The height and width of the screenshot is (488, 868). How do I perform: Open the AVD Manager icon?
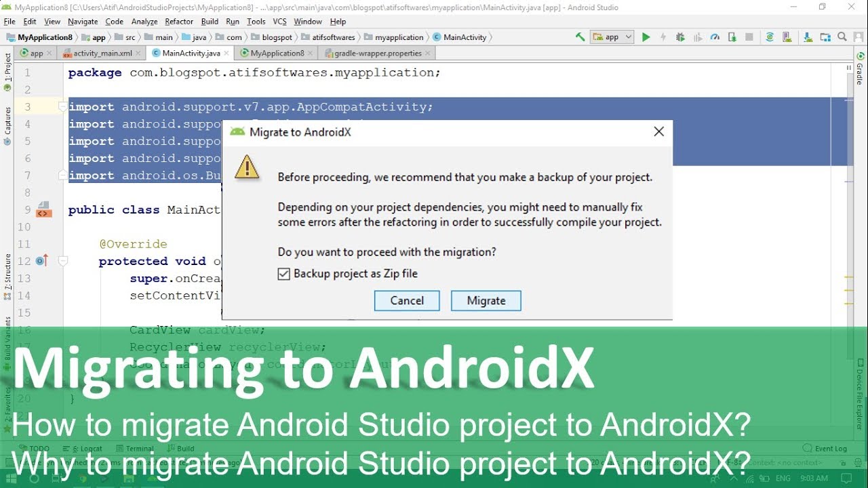point(787,37)
